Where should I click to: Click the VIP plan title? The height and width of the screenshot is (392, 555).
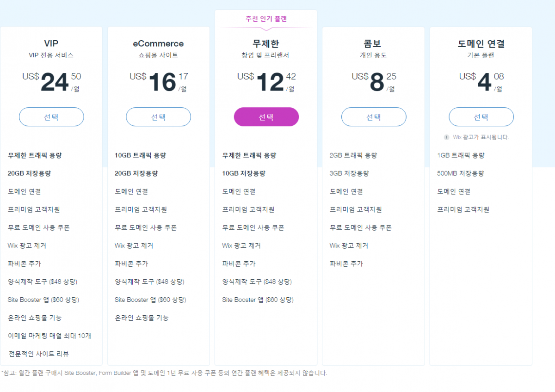pyautogui.click(x=51, y=43)
